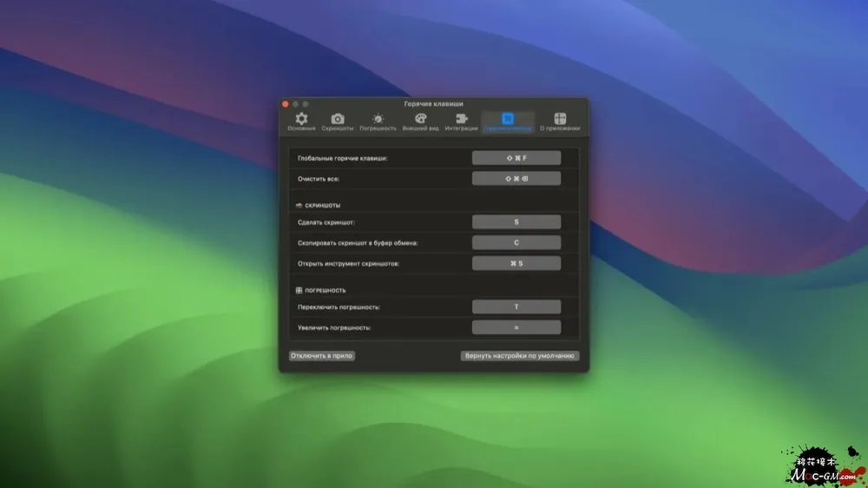Set the Сделать скриншот shortcut S
This screenshot has height=488, width=868.
click(x=516, y=222)
